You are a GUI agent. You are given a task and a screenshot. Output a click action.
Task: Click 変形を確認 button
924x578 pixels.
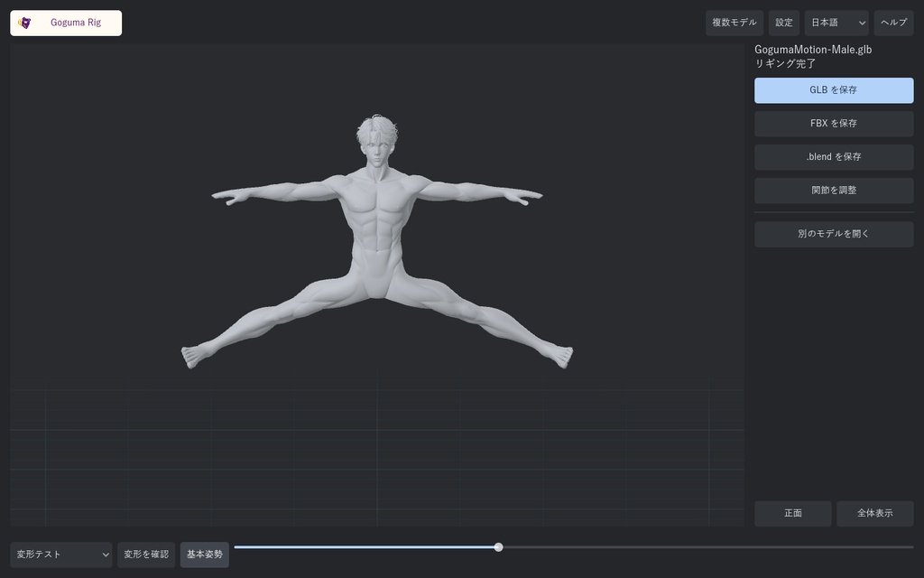point(146,555)
